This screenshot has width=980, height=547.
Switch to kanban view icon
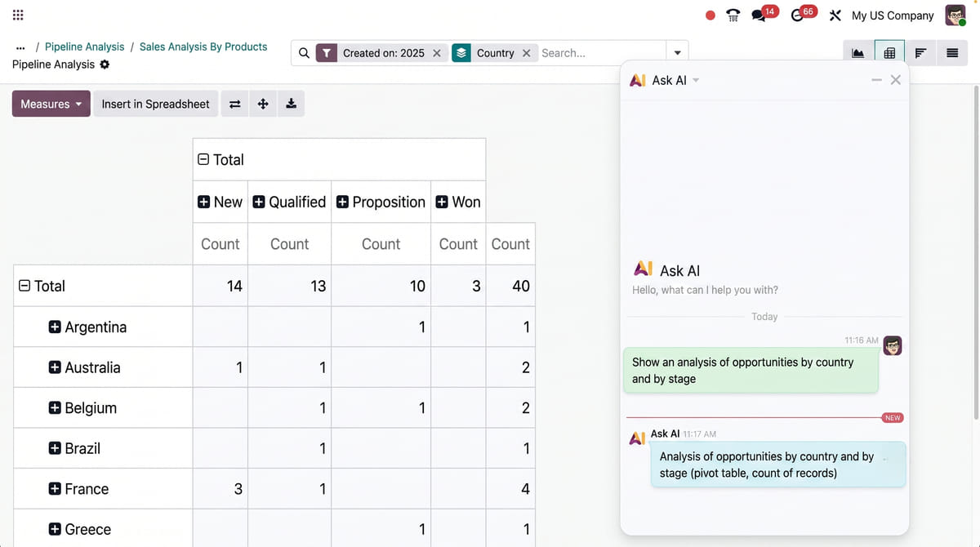point(920,53)
